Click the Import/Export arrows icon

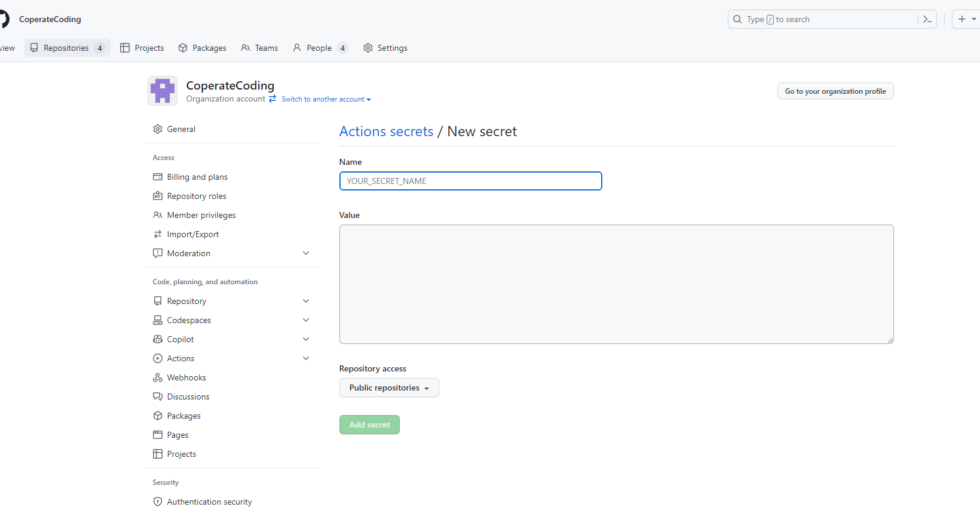tap(158, 234)
